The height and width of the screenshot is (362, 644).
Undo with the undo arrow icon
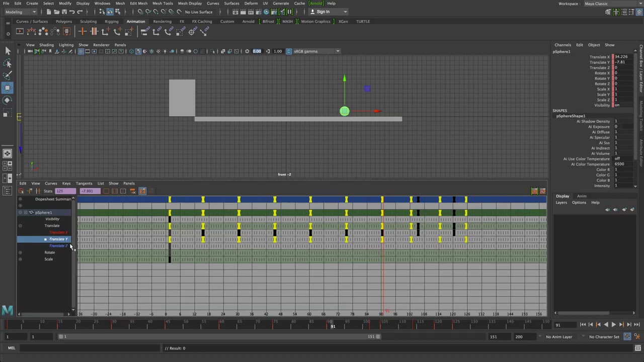tap(72, 12)
